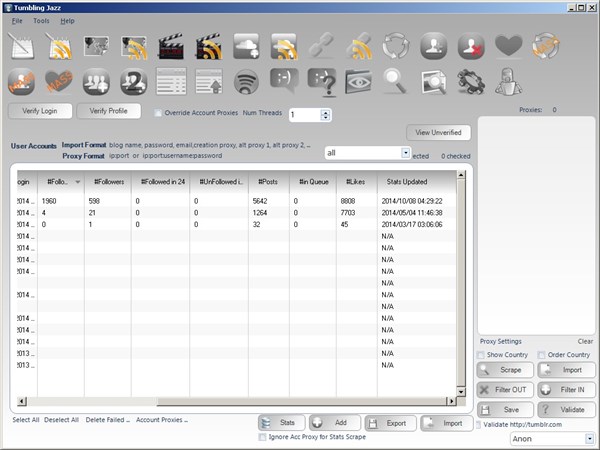Open the table list icon

click(171, 82)
